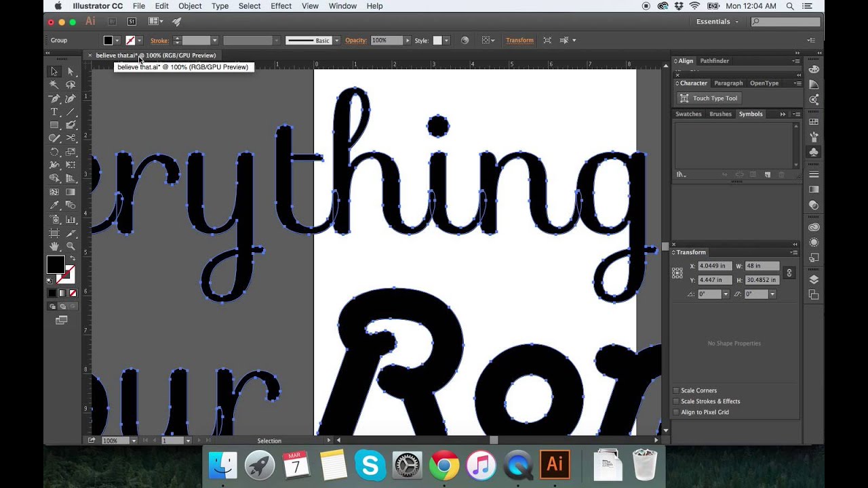868x488 pixels.
Task: Open the Layers panel icon in dock
Action: click(x=814, y=279)
